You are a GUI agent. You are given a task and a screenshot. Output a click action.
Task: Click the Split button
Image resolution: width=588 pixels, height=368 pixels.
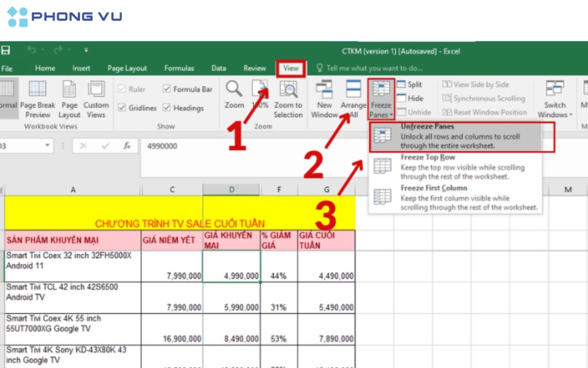pos(409,85)
